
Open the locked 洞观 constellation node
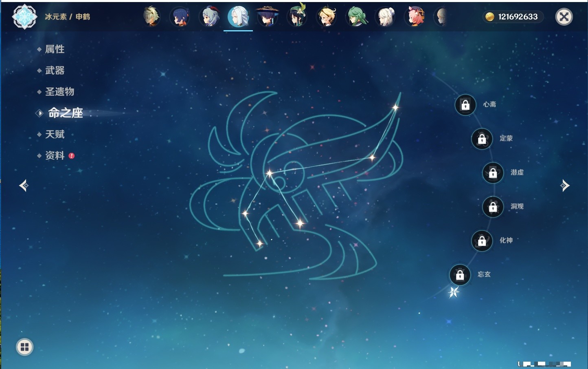tap(493, 207)
